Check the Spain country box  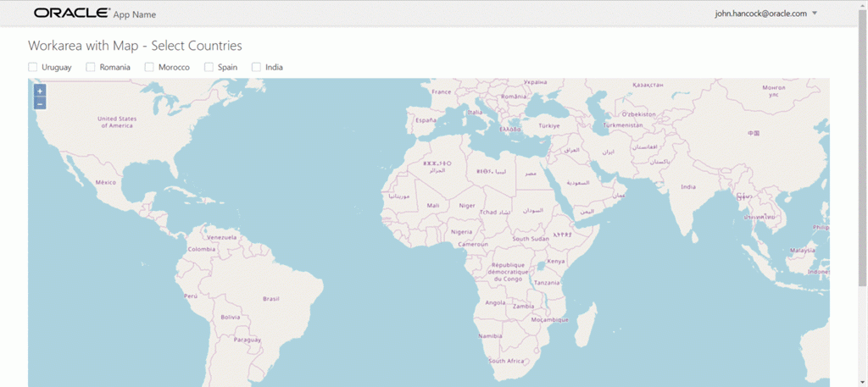pyautogui.click(x=209, y=67)
